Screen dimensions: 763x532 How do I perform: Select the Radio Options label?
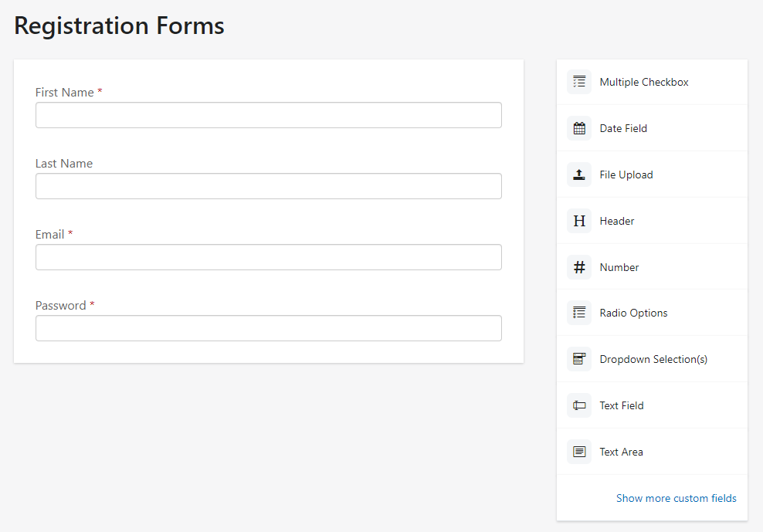[x=633, y=313]
